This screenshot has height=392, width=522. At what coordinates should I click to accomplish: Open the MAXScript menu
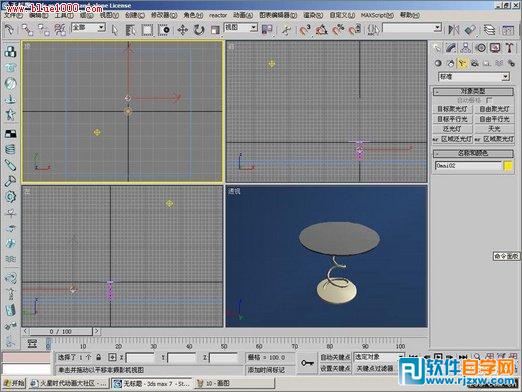click(x=377, y=15)
